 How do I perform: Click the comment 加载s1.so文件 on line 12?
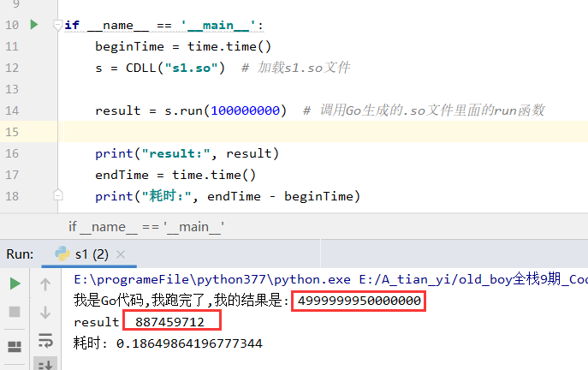pos(296,68)
